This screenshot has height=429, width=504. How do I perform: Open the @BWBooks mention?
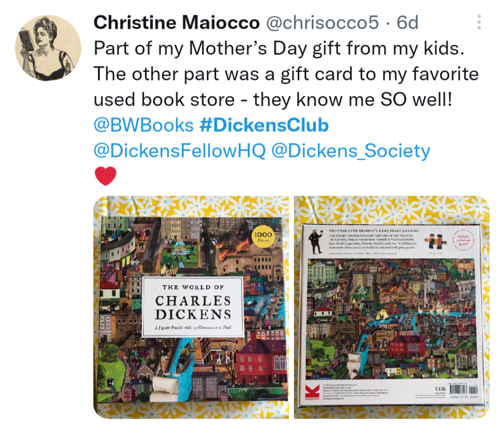143,125
